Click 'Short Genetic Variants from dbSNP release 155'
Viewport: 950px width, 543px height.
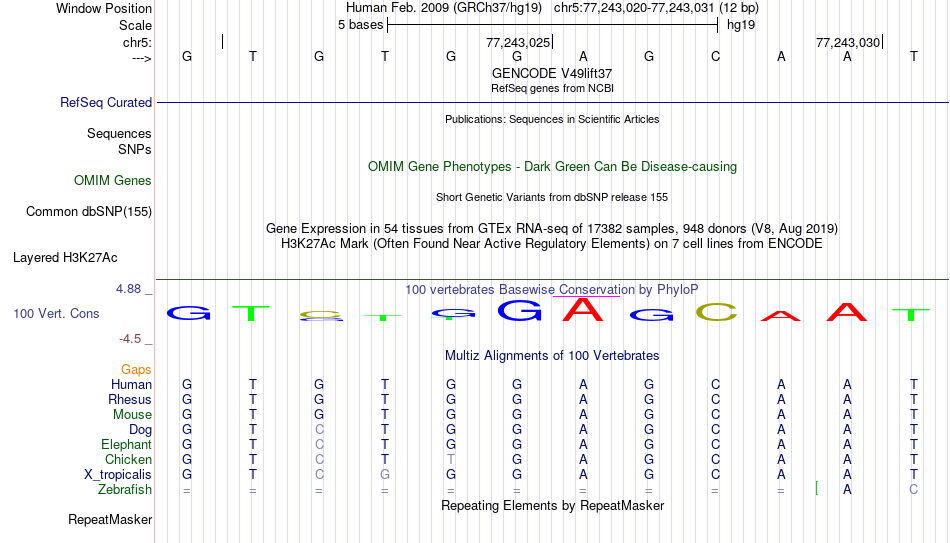[552, 198]
